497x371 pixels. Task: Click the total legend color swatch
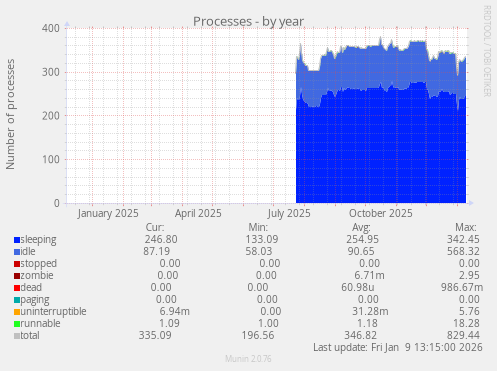pyautogui.click(x=17, y=336)
